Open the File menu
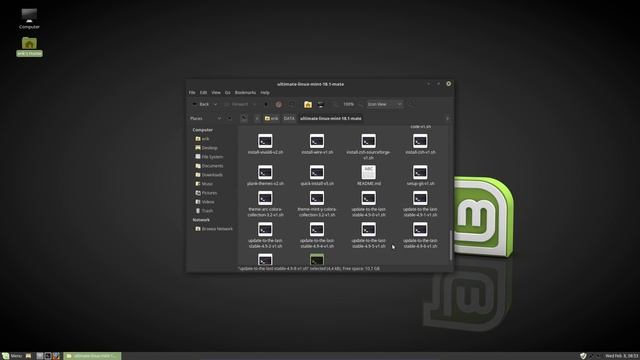This screenshot has width=640, height=360. (x=192, y=93)
